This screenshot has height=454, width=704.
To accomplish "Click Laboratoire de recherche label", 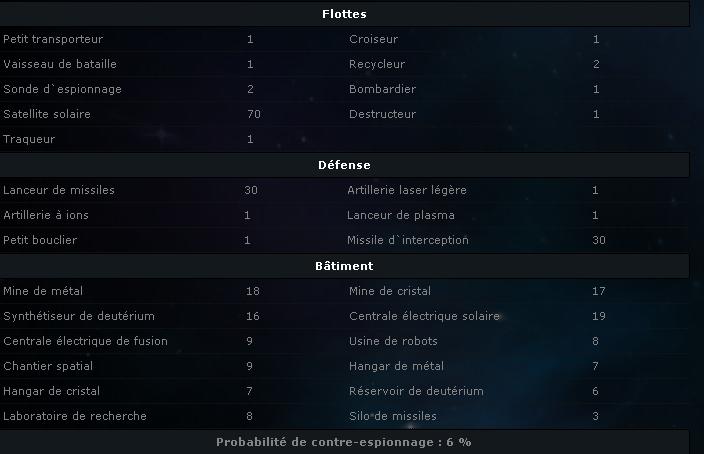I will point(75,416).
